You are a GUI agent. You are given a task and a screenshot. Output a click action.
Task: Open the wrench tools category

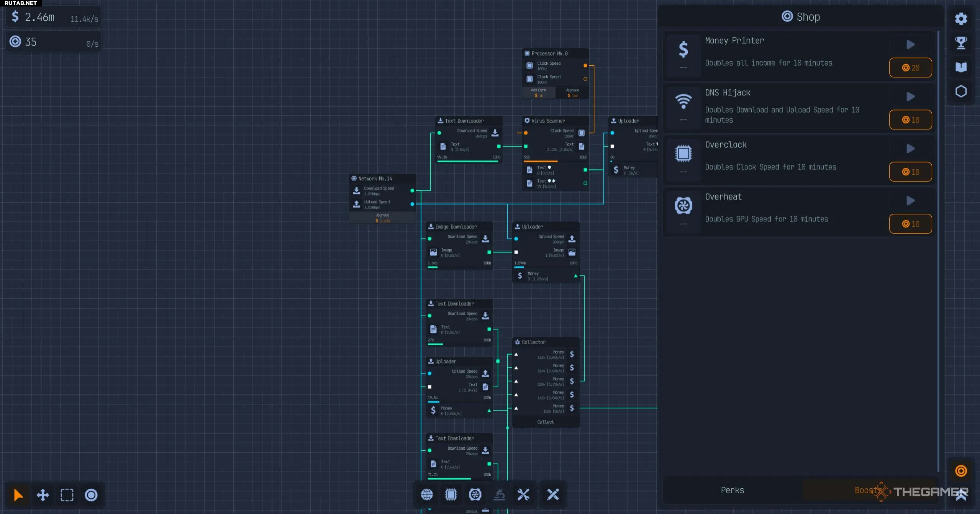click(x=523, y=494)
